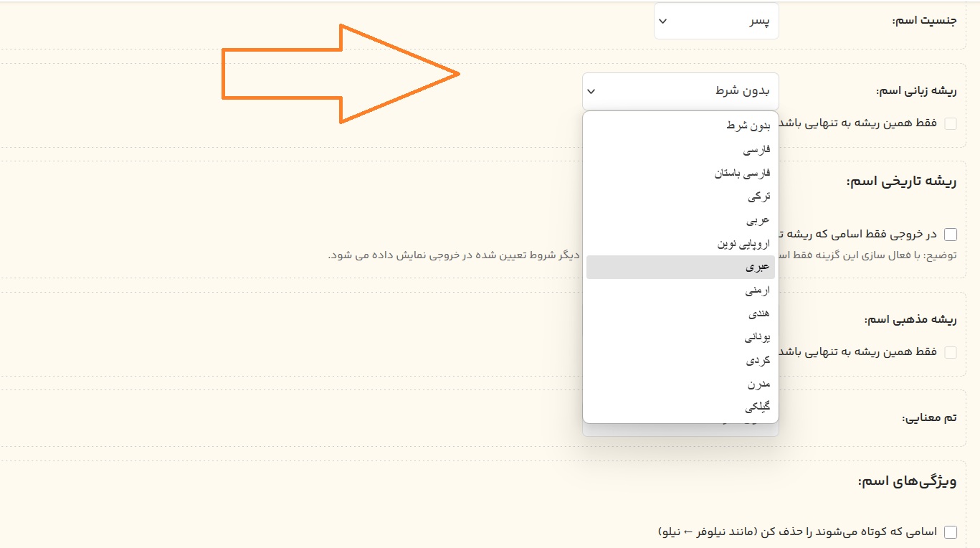
Task: Open the gender dropdown showing پسر
Action: click(716, 21)
